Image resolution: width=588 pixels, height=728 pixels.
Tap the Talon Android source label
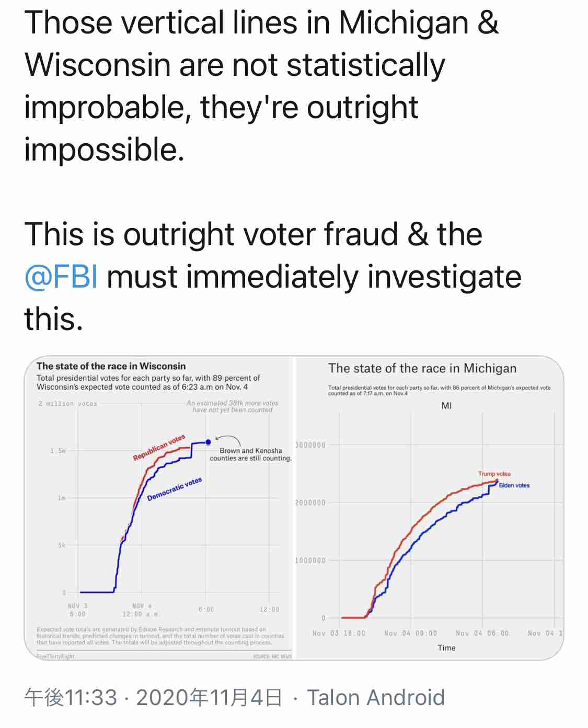pyautogui.click(x=375, y=698)
